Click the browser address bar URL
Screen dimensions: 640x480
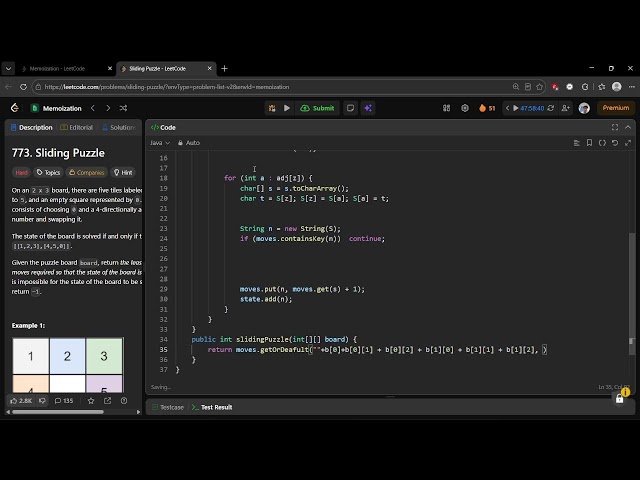pyautogui.click(x=167, y=87)
